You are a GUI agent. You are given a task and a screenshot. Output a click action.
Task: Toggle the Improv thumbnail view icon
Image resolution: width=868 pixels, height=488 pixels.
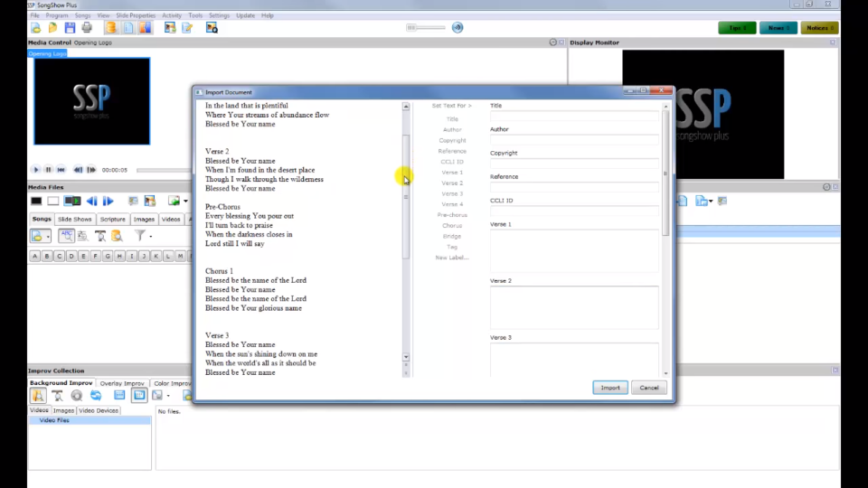[139, 396]
